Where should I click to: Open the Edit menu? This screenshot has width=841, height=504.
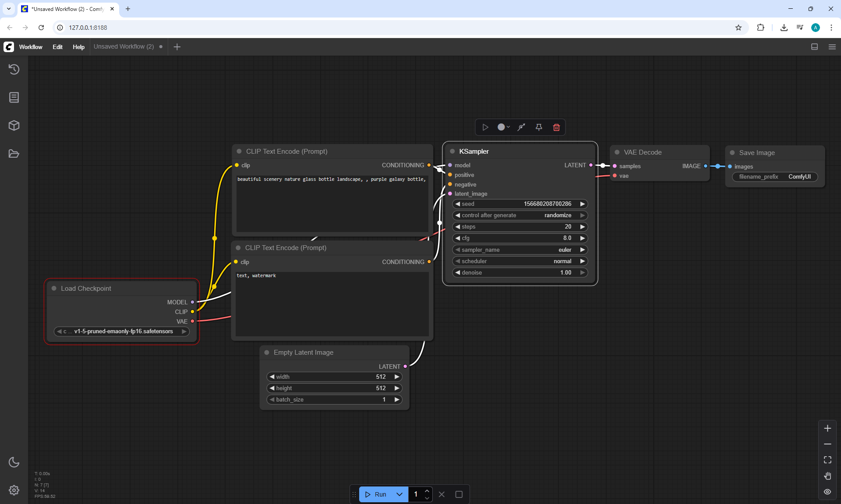pos(57,47)
